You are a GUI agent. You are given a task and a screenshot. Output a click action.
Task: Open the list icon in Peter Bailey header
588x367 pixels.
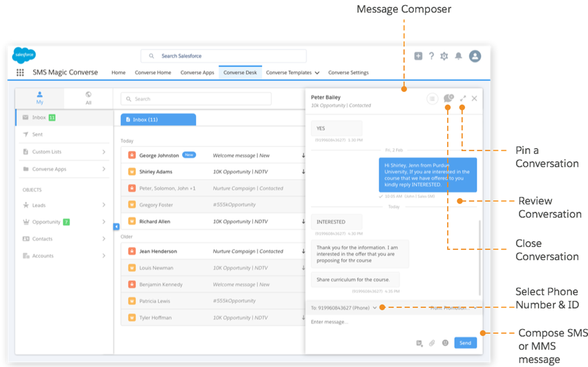[432, 98]
